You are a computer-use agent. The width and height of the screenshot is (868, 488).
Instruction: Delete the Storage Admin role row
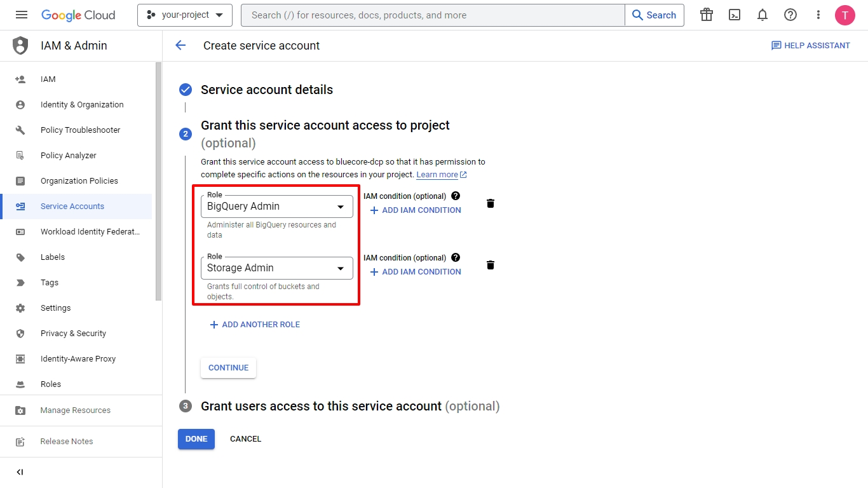point(491,265)
